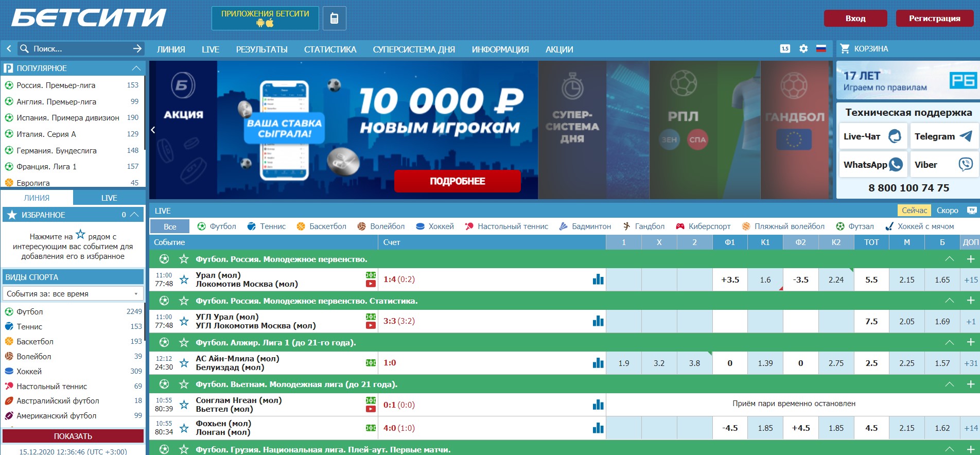Add АС Айн-Млила match to favorites
Screen dimensions: 980x455
184,363
